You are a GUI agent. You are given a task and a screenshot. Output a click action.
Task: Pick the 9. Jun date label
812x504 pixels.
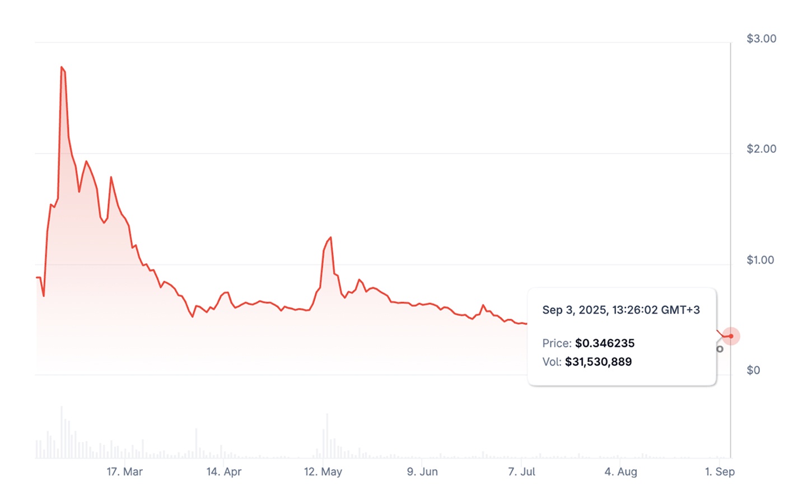[x=422, y=472]
